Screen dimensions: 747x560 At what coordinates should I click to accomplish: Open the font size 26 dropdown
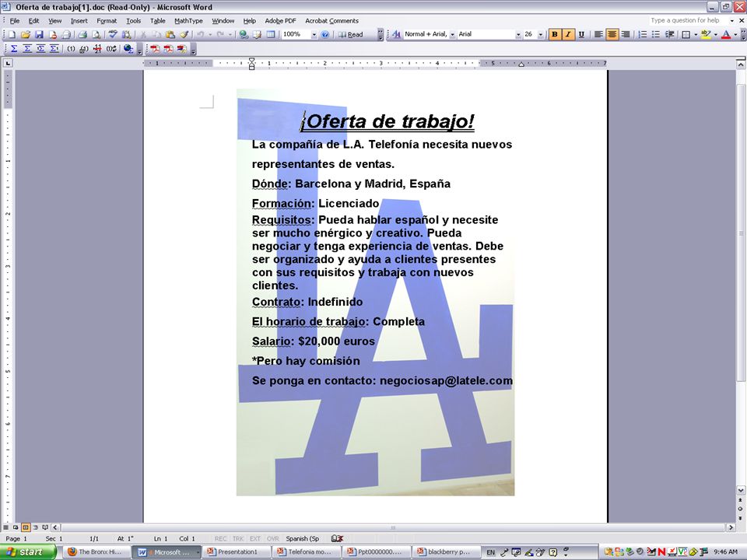pyautogui.click(x=541, y=34)
